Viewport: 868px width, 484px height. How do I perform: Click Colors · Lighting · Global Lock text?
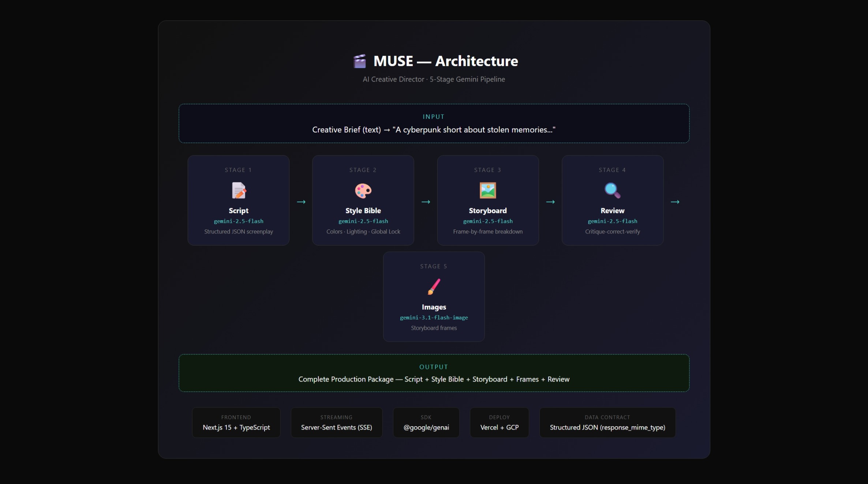click(363, 232)
